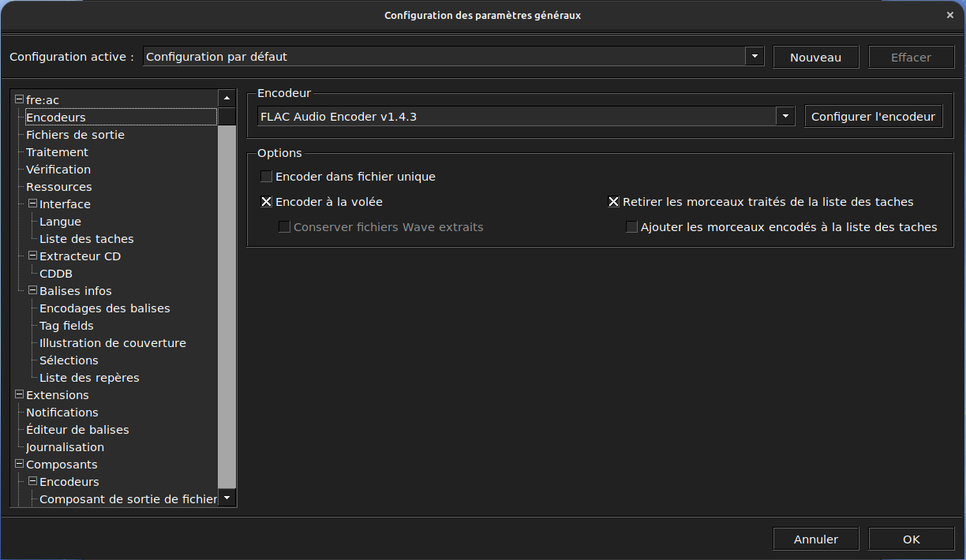
Task: Collapse the Extracteur CD node
Action: 32,256
